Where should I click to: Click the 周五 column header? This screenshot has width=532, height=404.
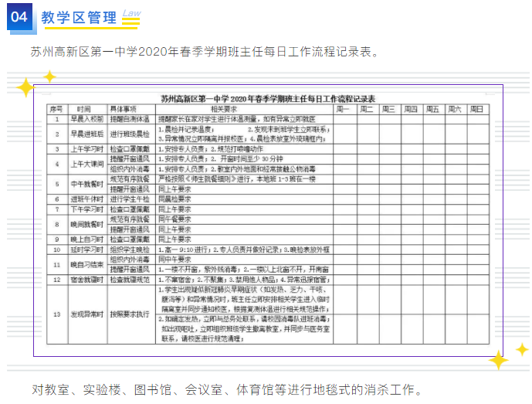tap(432, 110)
